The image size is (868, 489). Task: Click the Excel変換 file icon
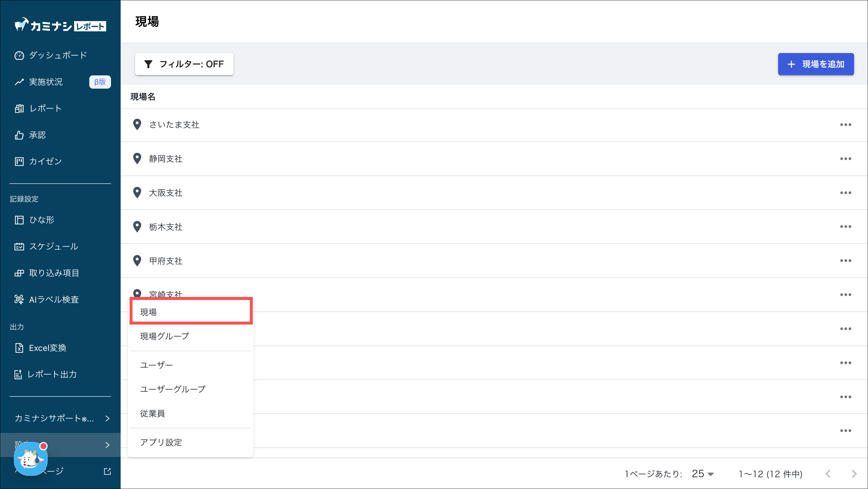(x=19, y=348)
